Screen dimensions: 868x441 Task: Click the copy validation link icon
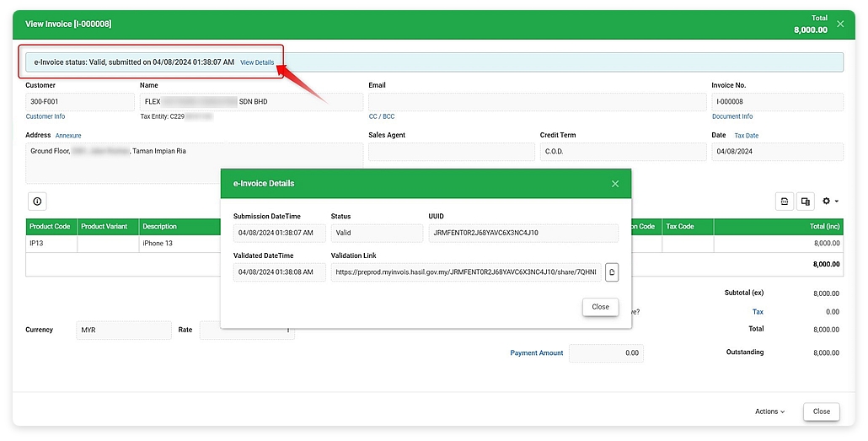click(x=612, y=272)
